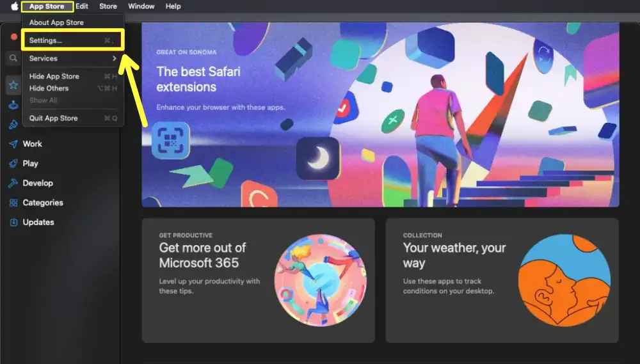The image size is (640, 364).
Task: Open the Categories grid icon
Action: 13,203
